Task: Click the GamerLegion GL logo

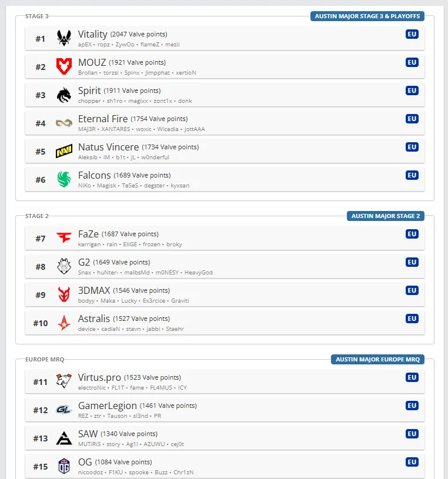Action: pos(64,409)
